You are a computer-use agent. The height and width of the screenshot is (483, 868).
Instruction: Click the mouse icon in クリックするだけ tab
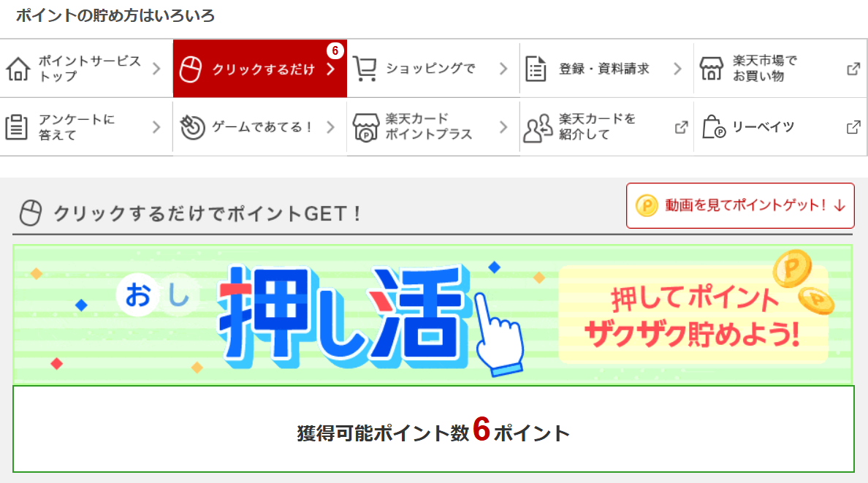[x=191, y=69]
